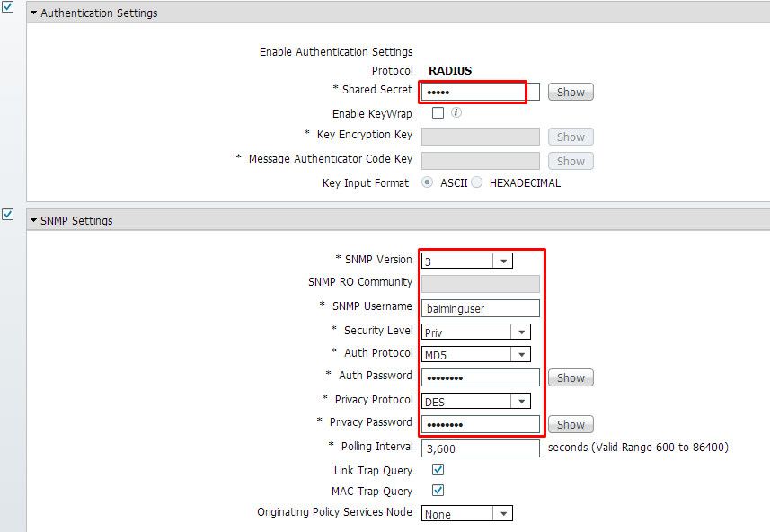Click the Shared Secret field
Screen dimensions: 770x532
(481, 92)
